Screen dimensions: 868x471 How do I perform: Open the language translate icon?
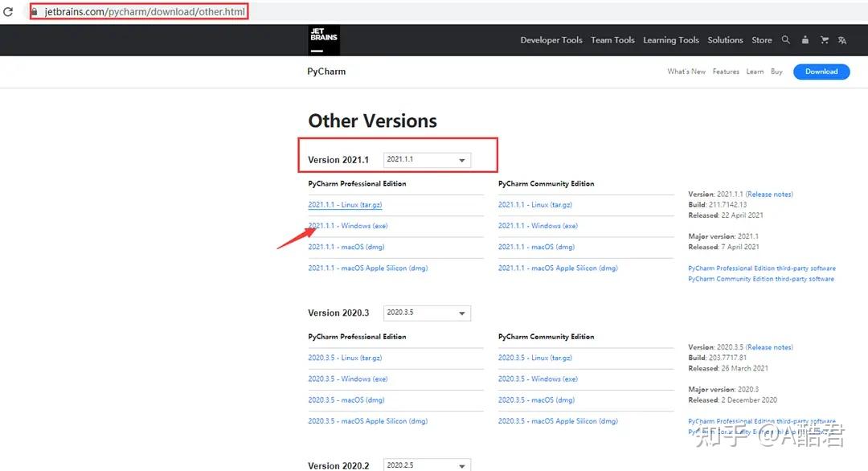click(842, 40)
